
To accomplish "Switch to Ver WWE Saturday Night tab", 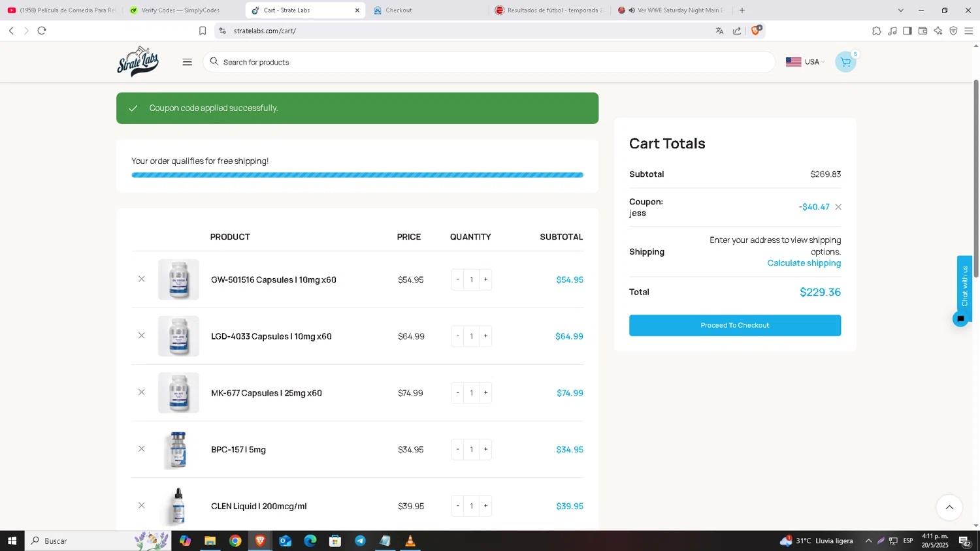I will tap(672, 10).
